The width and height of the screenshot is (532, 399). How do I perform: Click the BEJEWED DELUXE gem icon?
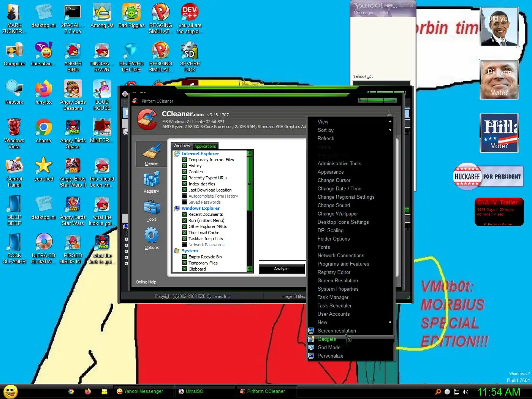pos(131,57)
